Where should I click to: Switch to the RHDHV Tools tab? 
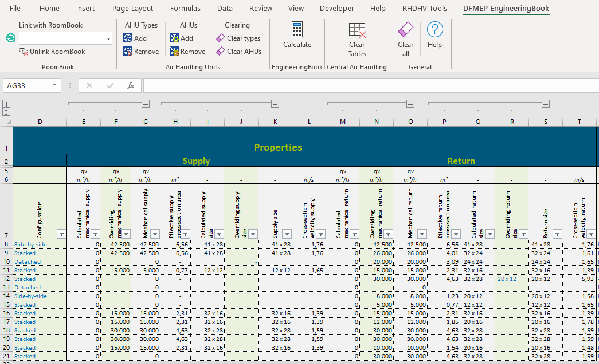(x=424, y=9)
